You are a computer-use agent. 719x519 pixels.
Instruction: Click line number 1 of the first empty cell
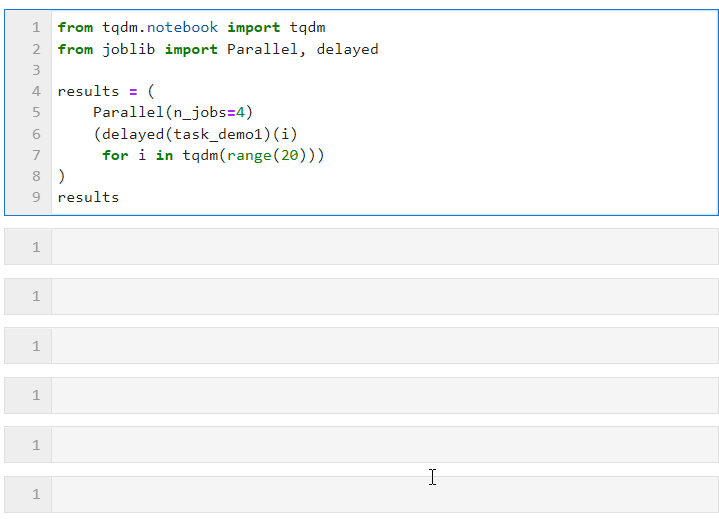point(36,247)
